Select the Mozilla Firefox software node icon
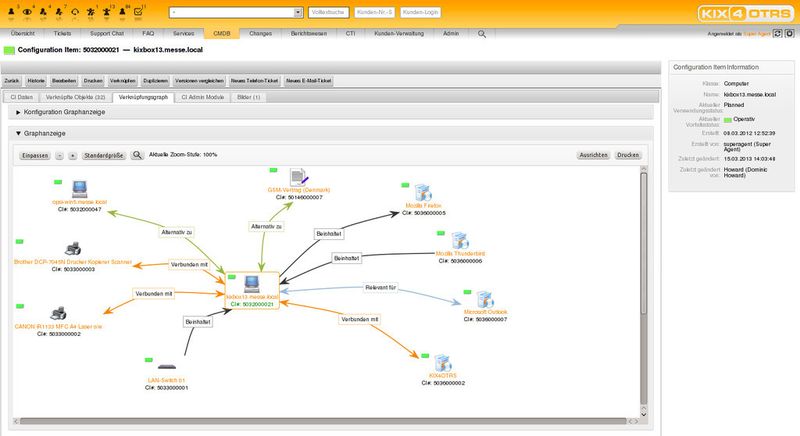Screen dimensions: 800x436 pos(423,193)
